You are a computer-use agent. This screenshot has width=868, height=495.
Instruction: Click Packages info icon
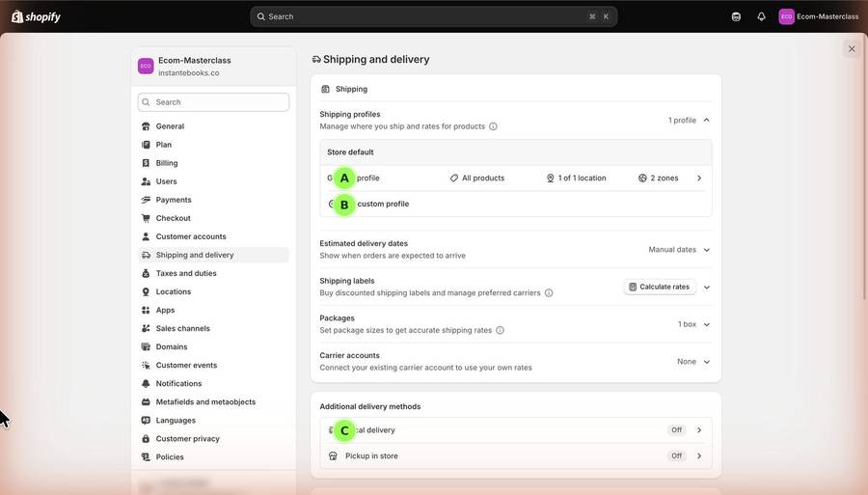coord(500,330)
